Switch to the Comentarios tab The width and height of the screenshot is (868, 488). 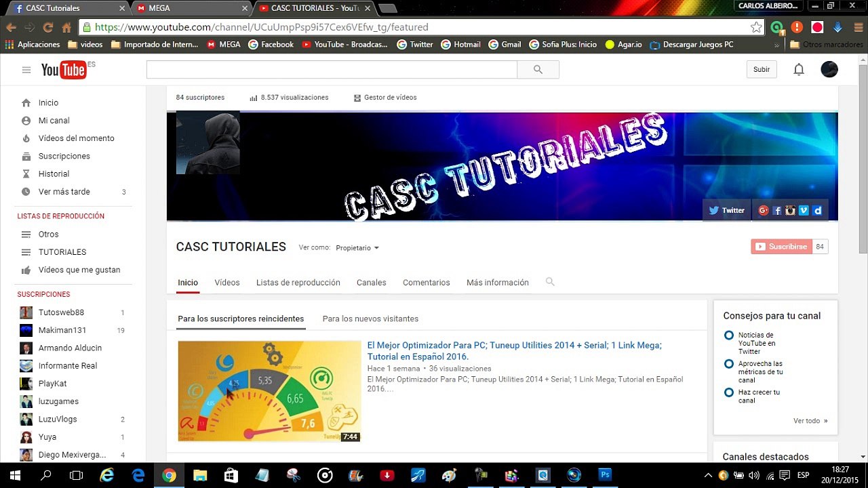(426, 283)
